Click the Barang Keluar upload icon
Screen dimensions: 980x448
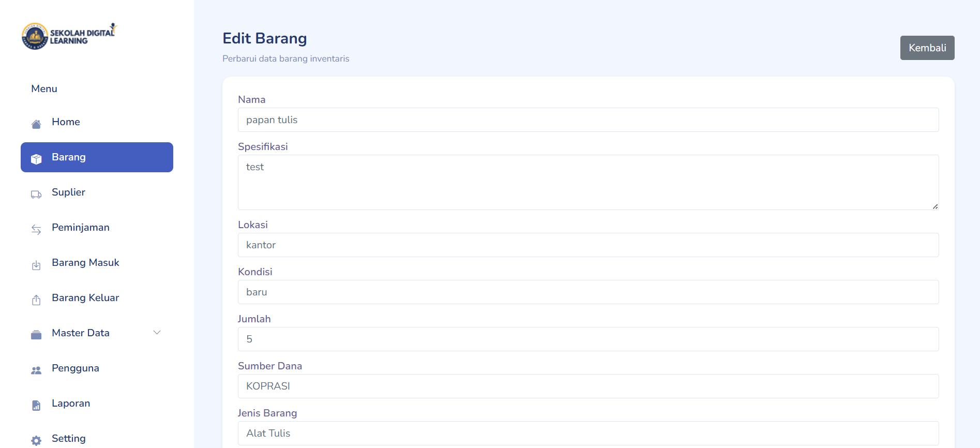36,300
